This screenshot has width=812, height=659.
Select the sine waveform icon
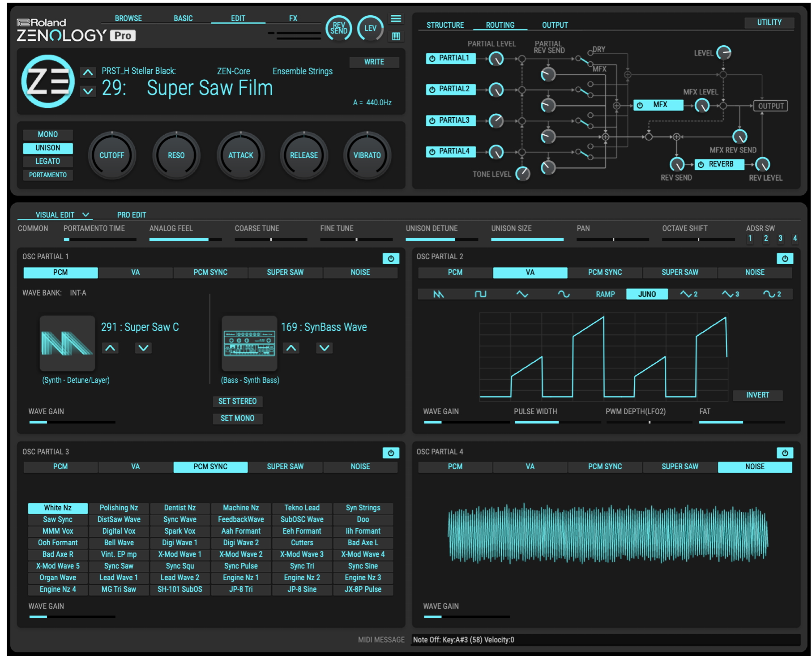(563, 294)
